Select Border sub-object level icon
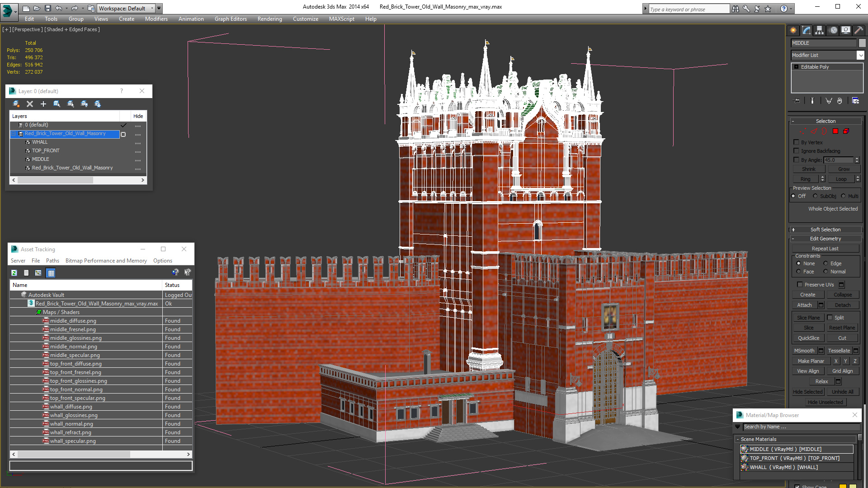The image size is (868, 488). [824, 131]
